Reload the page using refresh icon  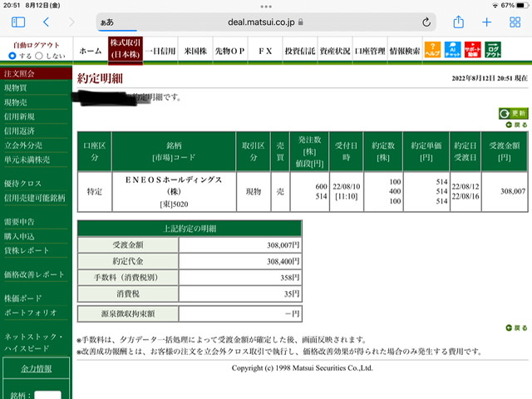[426, 22]
